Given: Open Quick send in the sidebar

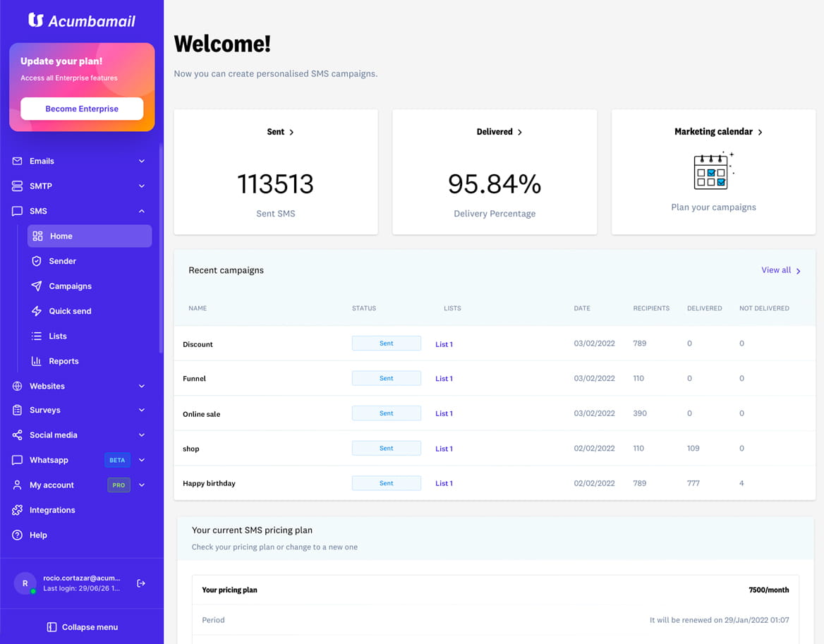Looking at the screenshot, I should click(70, 311).
